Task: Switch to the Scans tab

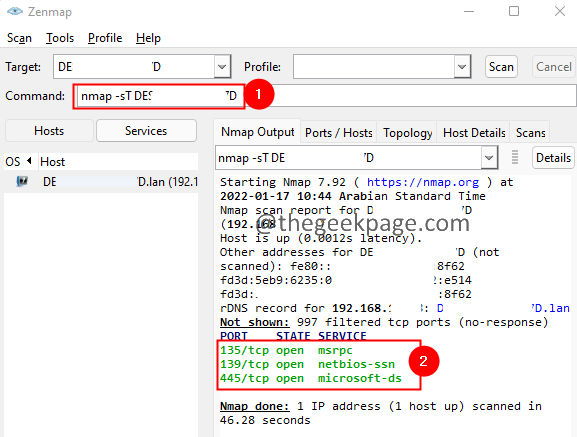Action: (530, 132)
